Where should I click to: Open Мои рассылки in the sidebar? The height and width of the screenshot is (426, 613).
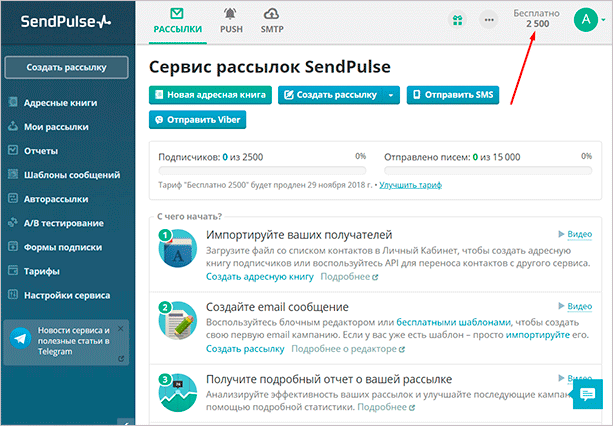click(56, 127)
